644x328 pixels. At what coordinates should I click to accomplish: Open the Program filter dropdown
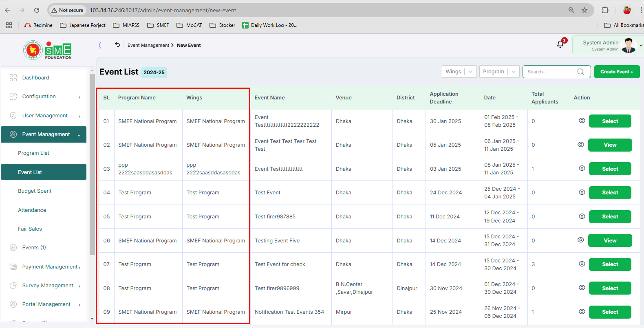pos(499,72)
